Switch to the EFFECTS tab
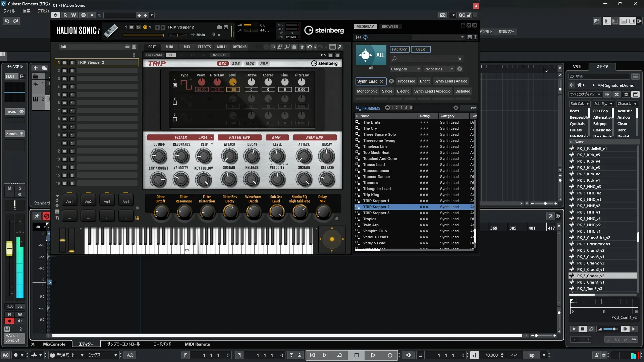The image size is (644, 362). coord(204,47)
